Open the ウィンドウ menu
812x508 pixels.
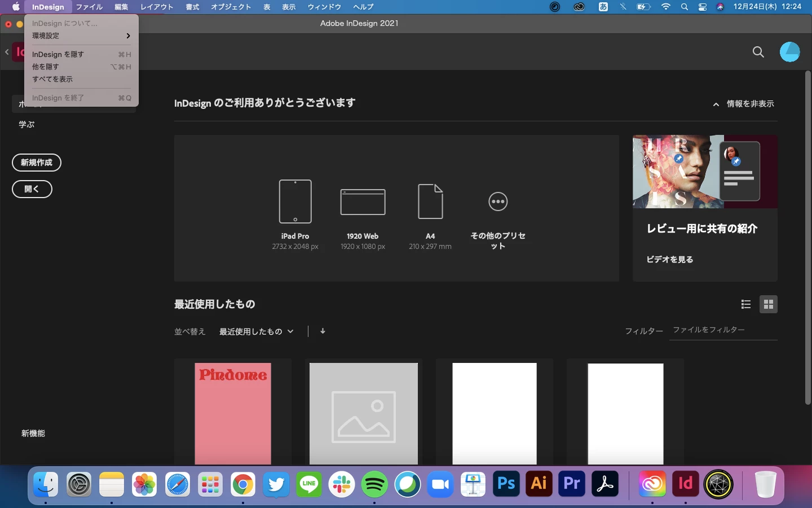click(324, 7)
